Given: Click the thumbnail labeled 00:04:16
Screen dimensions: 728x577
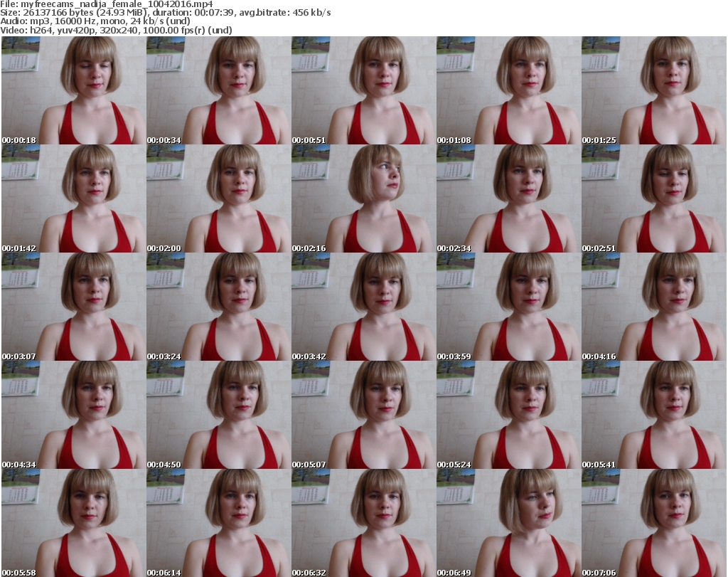Looking at the screenshot, I should [653, 307].
